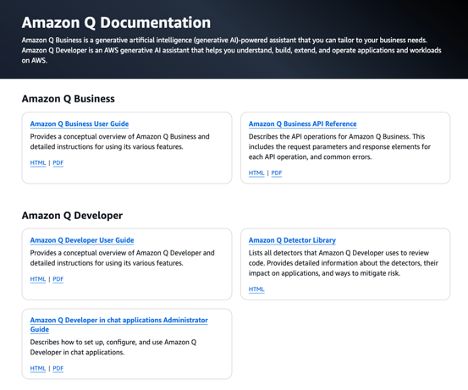Open HTML version of Business API Reference
The height and width of the screenshot is (390, 468).
tap(256, 173)
